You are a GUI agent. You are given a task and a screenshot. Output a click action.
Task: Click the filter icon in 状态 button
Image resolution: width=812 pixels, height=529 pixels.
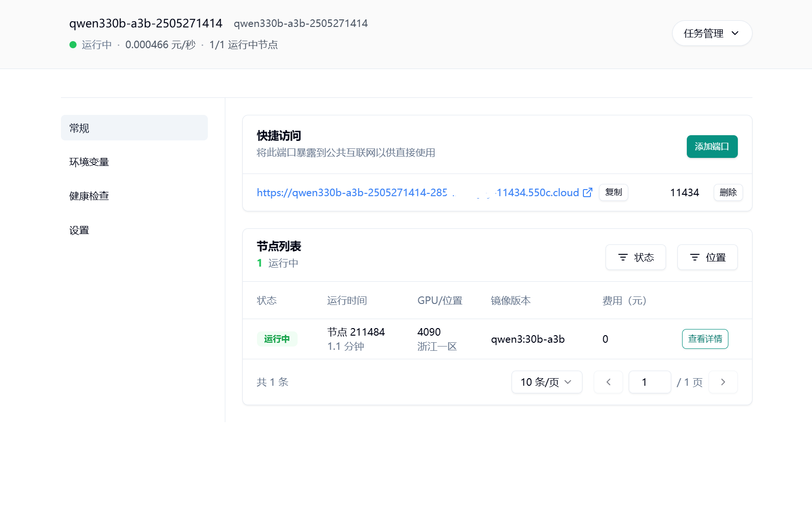point(623,257)
